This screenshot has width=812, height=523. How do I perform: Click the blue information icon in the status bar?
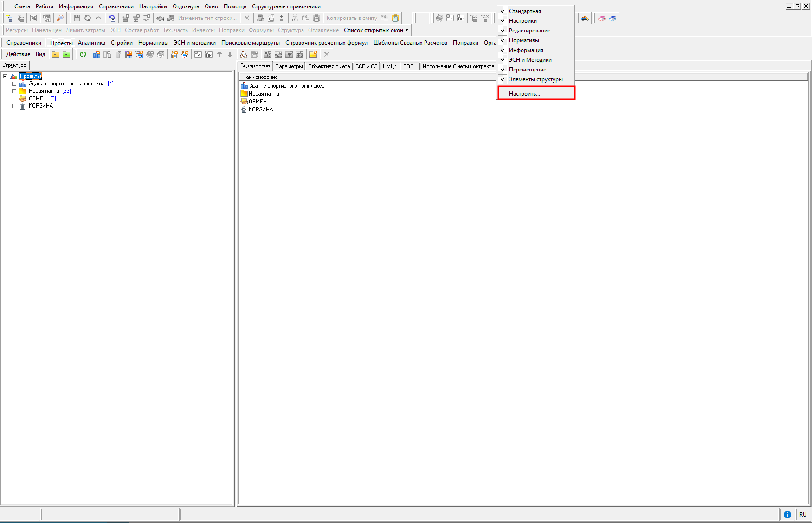(787, 514)
